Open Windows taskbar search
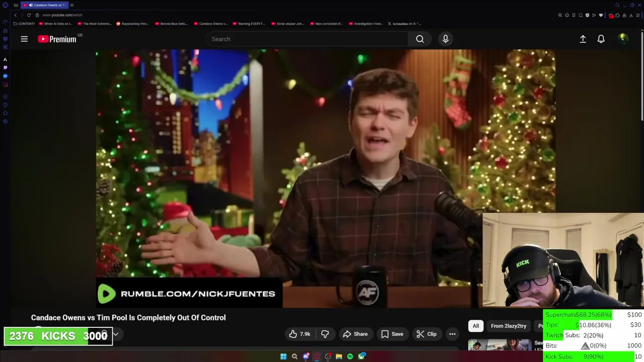644x362 pixels. [294, 356]
